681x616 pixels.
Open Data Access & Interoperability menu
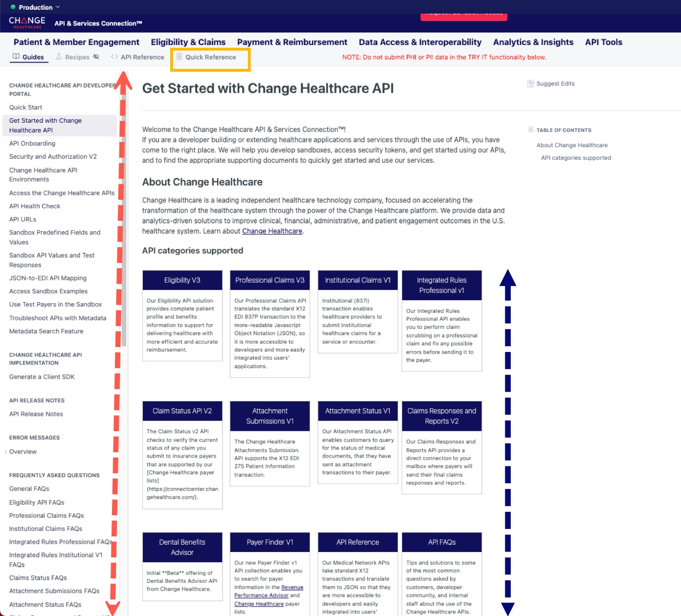(x=420, y=42)
